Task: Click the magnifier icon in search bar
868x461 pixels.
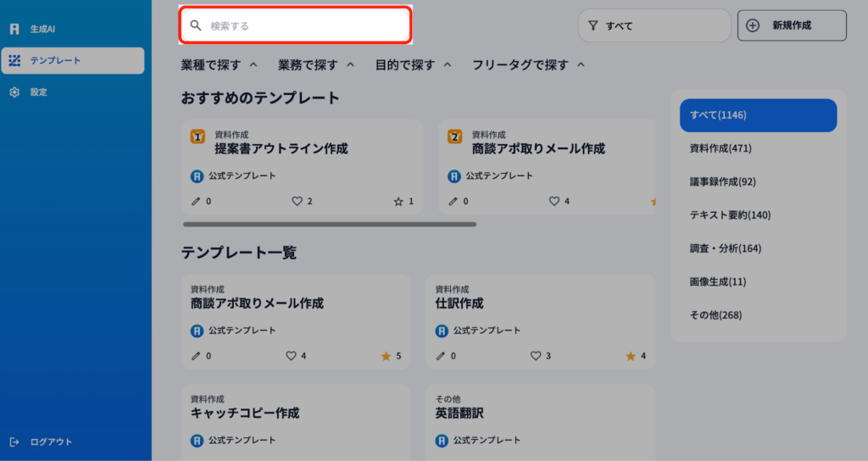Action: click(x=196, y=25)
